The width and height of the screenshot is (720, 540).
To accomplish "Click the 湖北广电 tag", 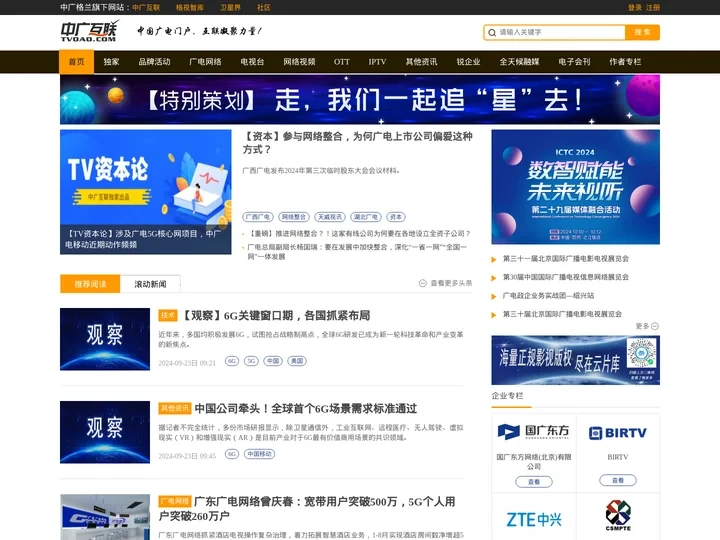I will point(366,217).
